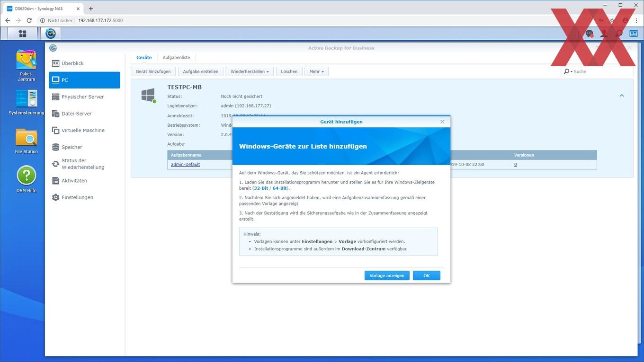Click the Windows logo of TESTPC-MB

148,95
